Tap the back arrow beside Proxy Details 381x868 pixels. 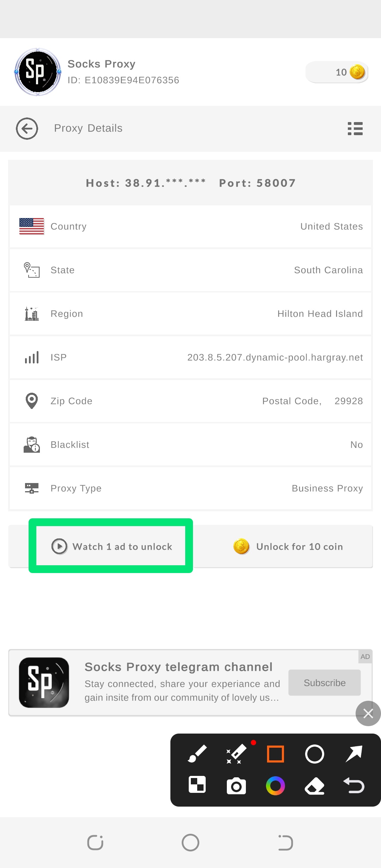pyautogui.click(x=27, y=128)
